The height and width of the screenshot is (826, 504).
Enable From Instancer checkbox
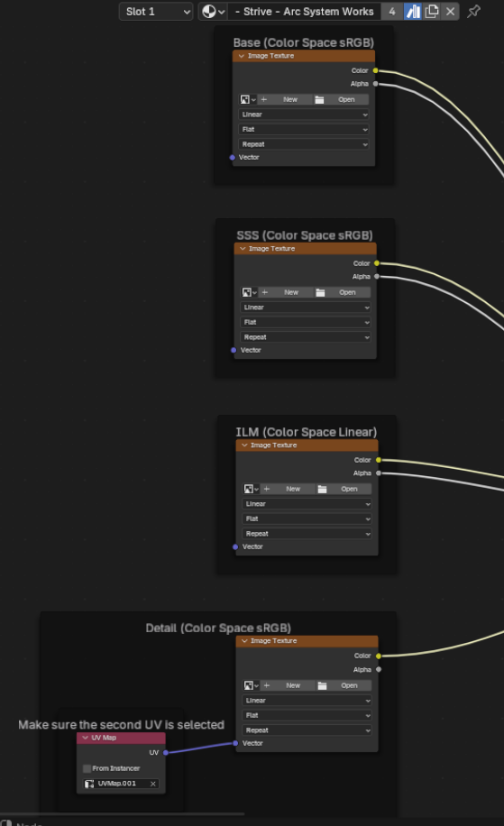point(87,768)
